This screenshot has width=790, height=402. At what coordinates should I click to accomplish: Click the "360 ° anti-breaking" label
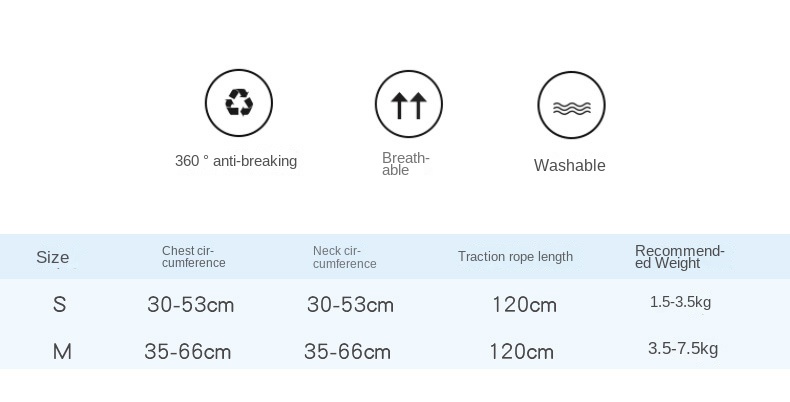[x=236, y=161]
